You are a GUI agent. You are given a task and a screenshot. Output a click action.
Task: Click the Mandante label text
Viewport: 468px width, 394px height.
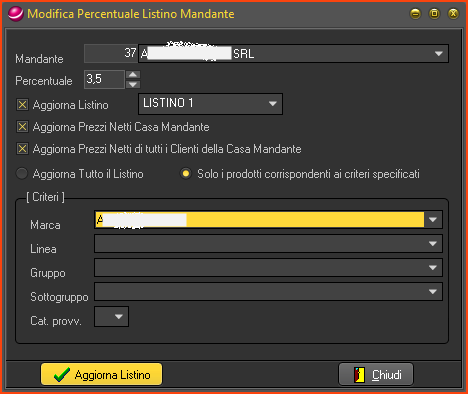39,59
